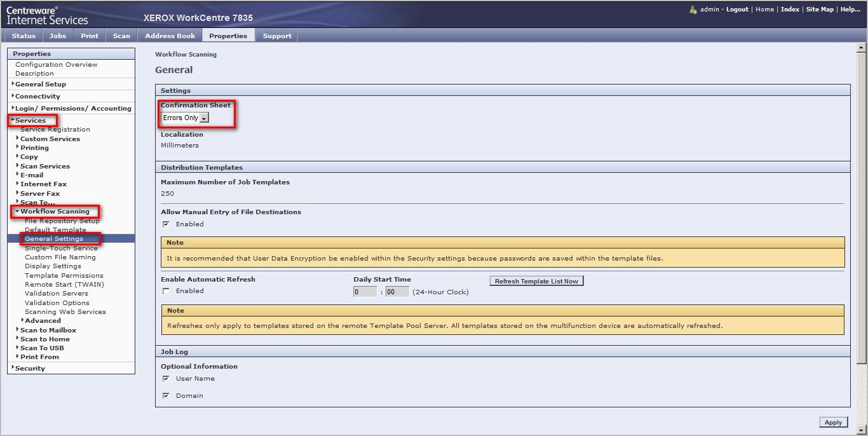Enable the Automatic Refresh checkbox

166,291
